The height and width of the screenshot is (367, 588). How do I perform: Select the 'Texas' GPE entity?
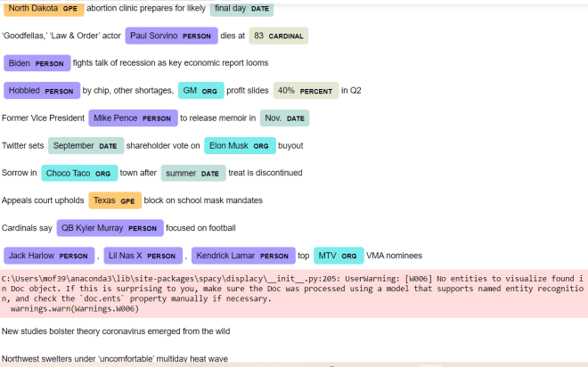[115, 200]
